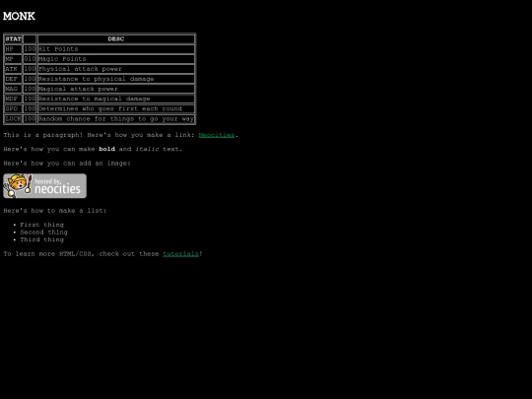Click Here's how to make a list text
The width and height of the screenshot is (532, 399).
55,211
